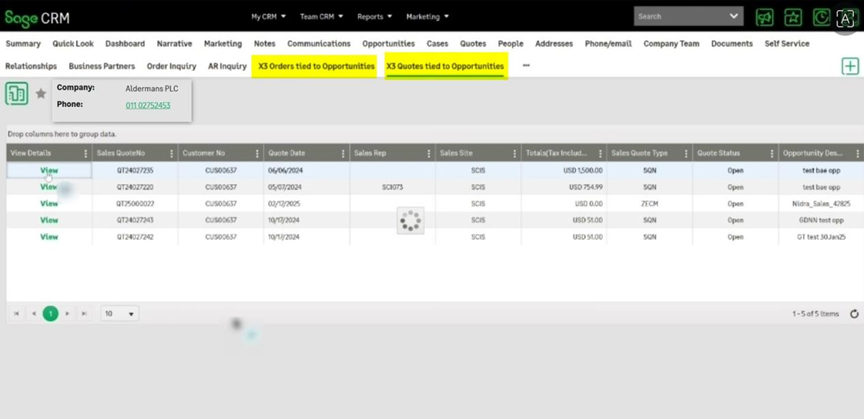Open X3 Orders tied to Opportunities tab
This screenshot has width=864, height=419.
(316, 66)
